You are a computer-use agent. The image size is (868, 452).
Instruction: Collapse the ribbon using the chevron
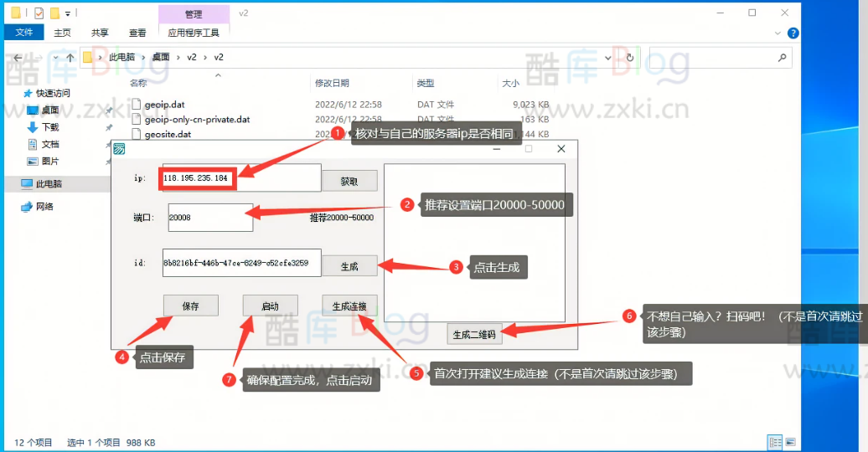[778, 33]
